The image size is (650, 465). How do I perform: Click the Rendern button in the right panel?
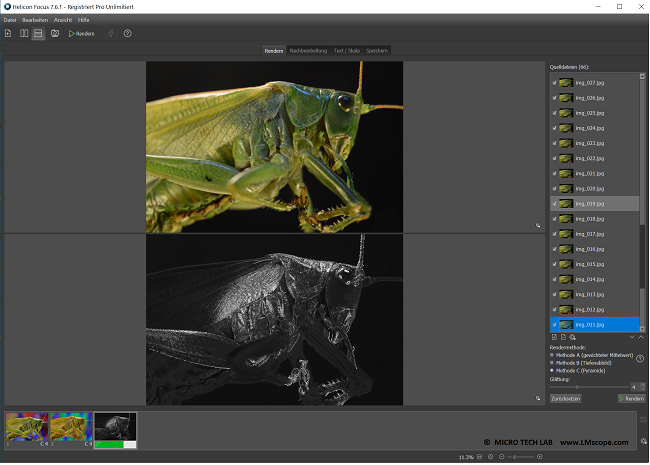click(x=631, y=398)
